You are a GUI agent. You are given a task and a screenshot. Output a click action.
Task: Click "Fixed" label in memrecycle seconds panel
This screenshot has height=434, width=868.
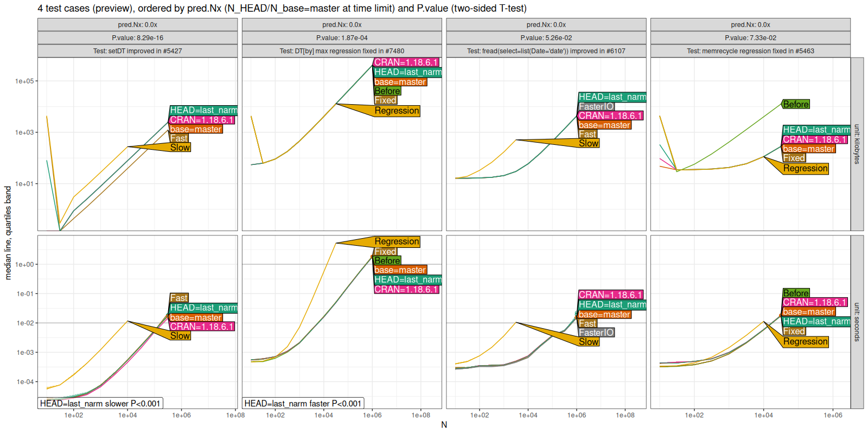click(x=794, y=331)
